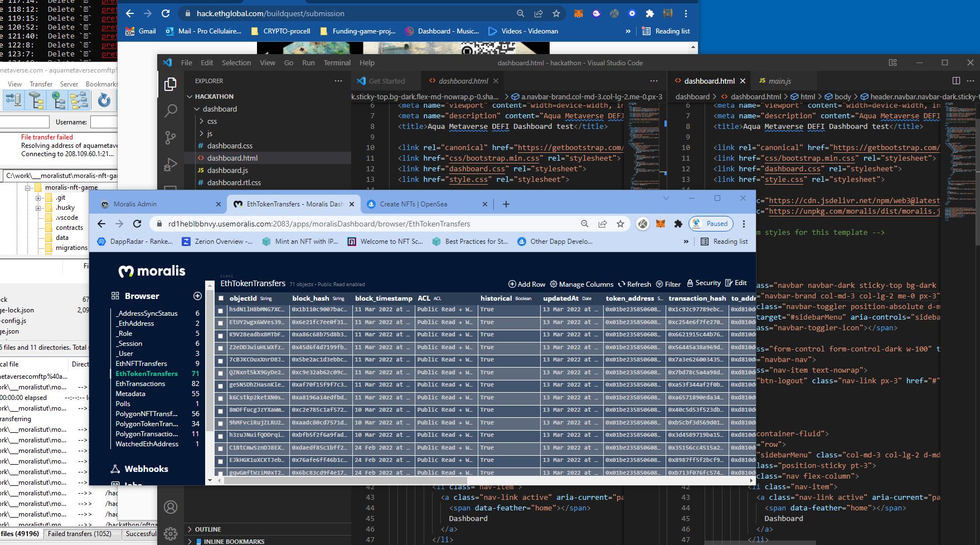This screenshot has width=980, height=545.
Task: Check the row k6Cstkp2ketXN0s checkbox
Action: click(221, 398)
